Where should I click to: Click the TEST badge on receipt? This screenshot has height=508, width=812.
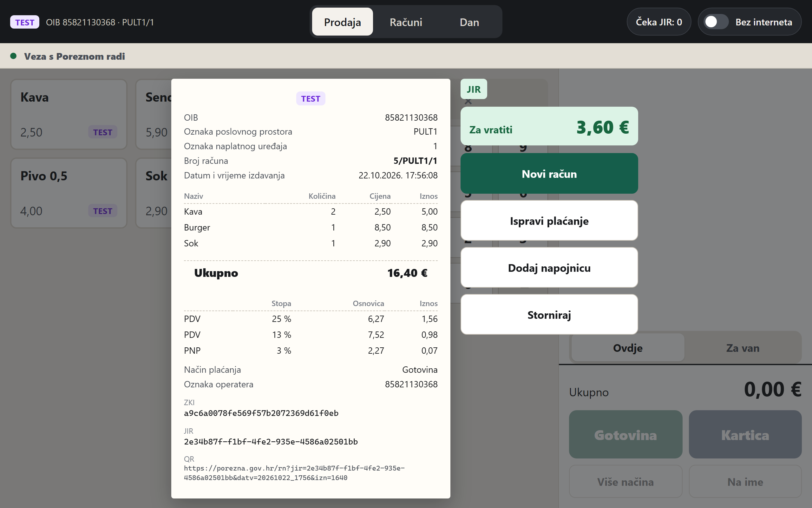click(x=311, y=98)
